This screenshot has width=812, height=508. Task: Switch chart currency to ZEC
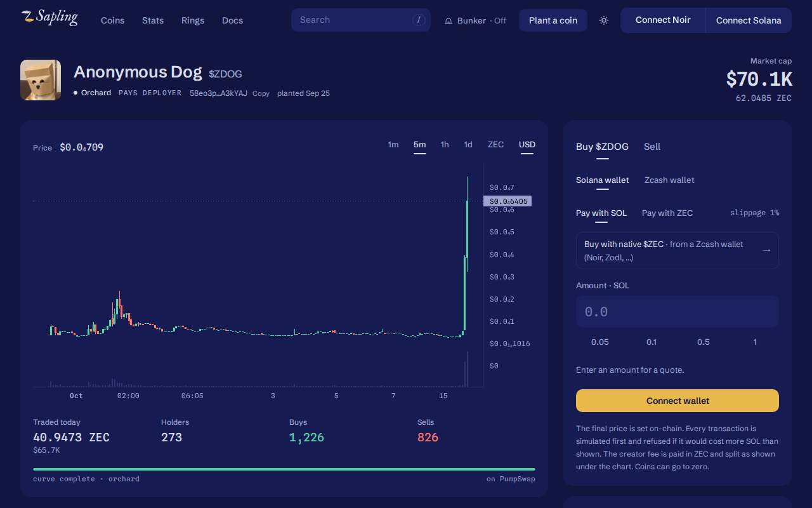click(x=495, y=145)
